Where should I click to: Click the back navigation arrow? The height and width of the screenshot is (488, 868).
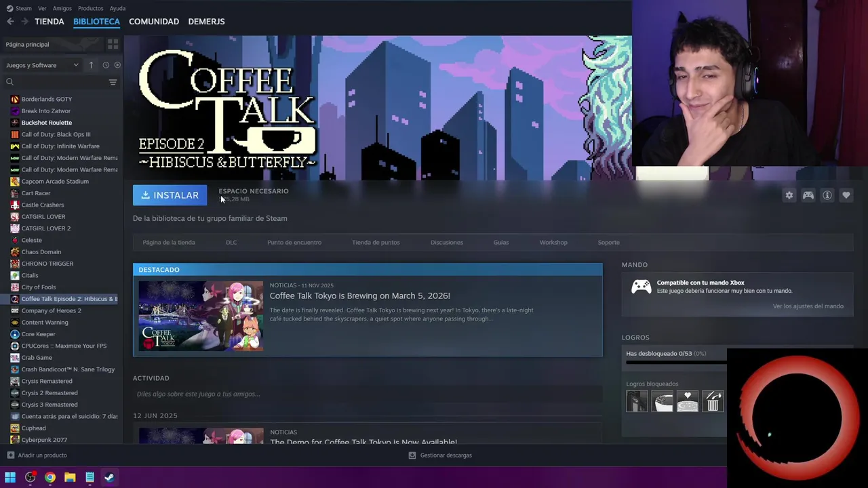point(10,22)
